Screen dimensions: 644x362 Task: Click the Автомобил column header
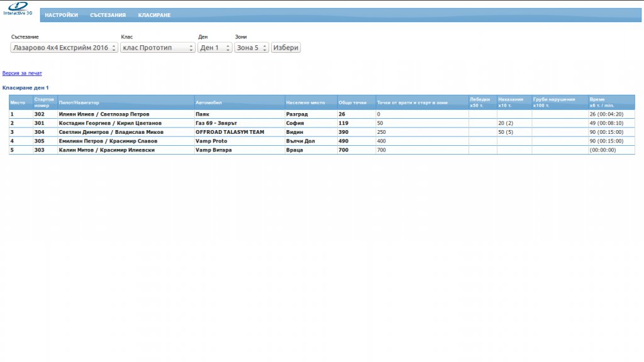tap(209, 102)
